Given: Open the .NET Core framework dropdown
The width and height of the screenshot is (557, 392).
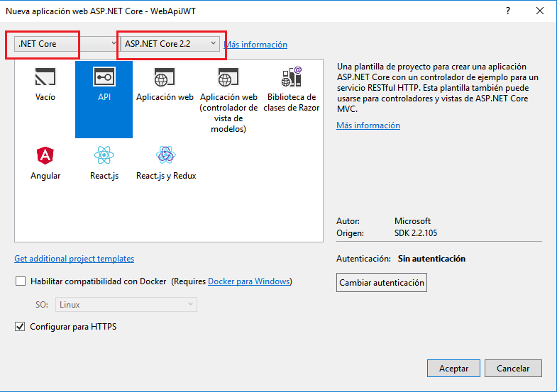Looking at the screenshot, I should pyautogui.click(x=66, y=44).
